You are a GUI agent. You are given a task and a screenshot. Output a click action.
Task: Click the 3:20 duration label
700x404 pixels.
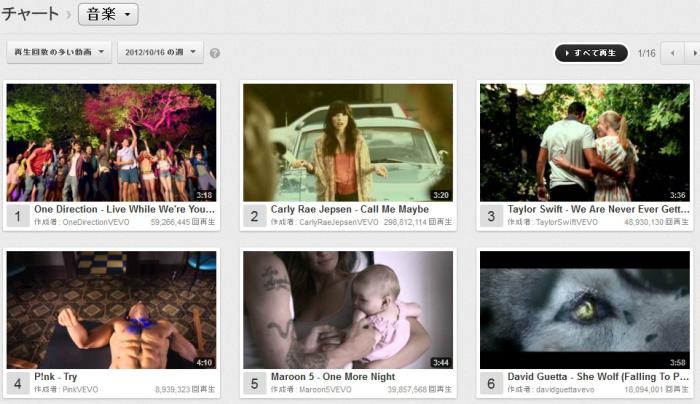(441, 195)
